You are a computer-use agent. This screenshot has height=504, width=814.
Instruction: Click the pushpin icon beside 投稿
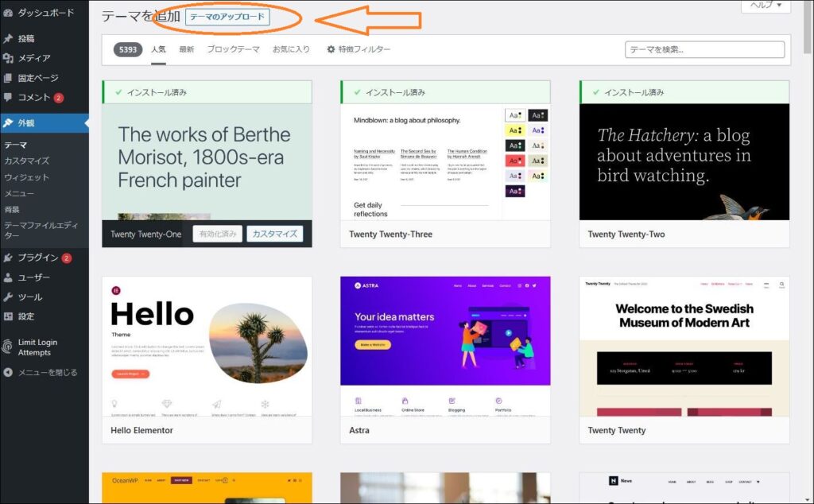pos(8,38)
